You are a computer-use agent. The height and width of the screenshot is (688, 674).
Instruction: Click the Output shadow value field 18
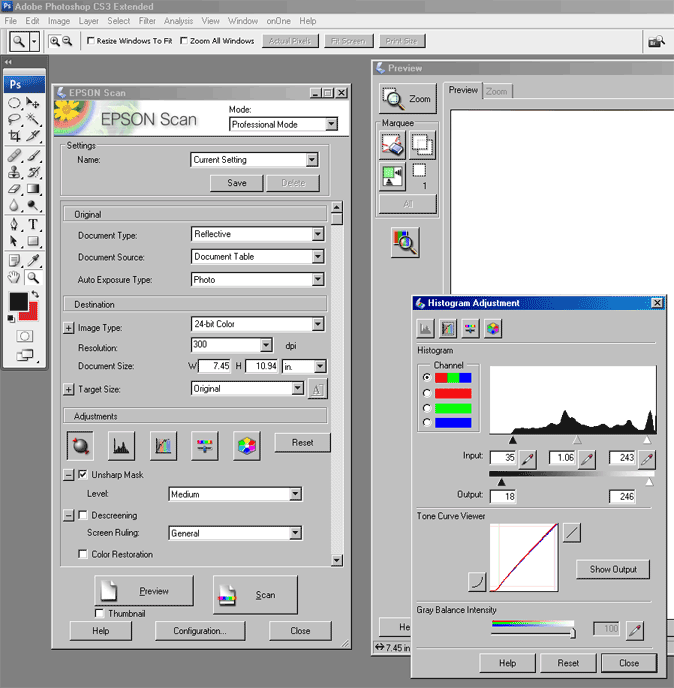pyautogui.click(x=503, y=496)
